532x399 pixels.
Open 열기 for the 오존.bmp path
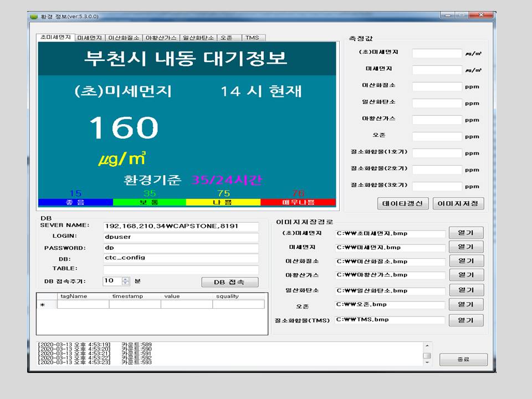pos(466,304)
